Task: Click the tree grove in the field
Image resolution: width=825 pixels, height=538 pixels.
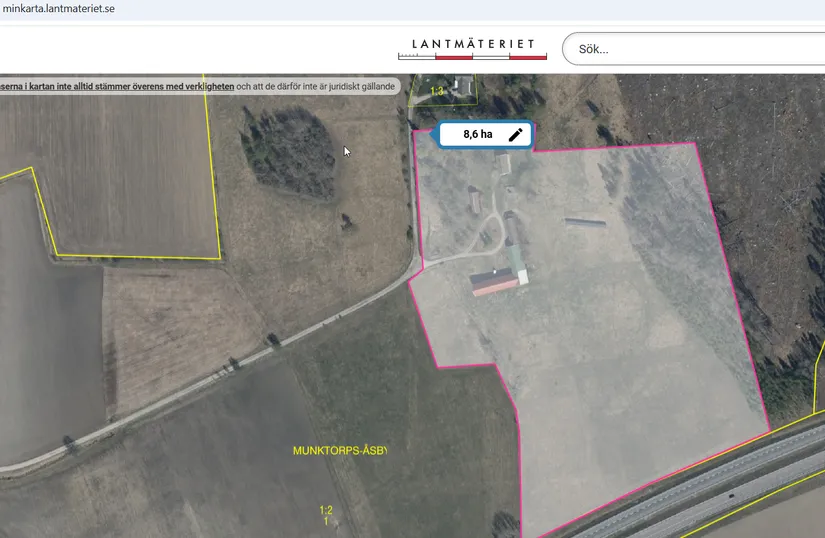Action: pos(290,153)
